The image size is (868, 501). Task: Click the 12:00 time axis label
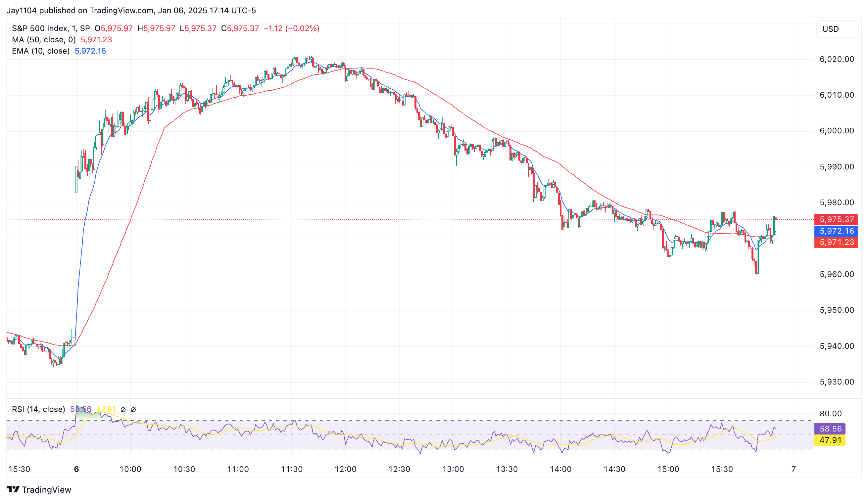(346, 469)
